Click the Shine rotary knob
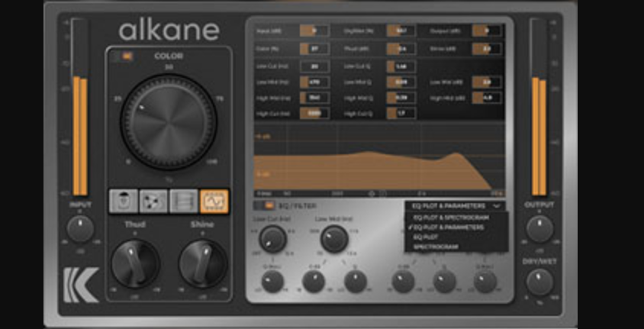This screenshot has height=329, width=644. click(202, 263)
